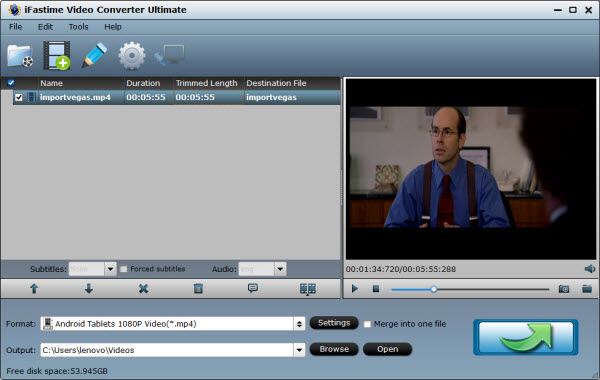The width and height of the screenshot is (600, 380).
Task: Remove selected file with X icon
Action: (x=143, y=289)
